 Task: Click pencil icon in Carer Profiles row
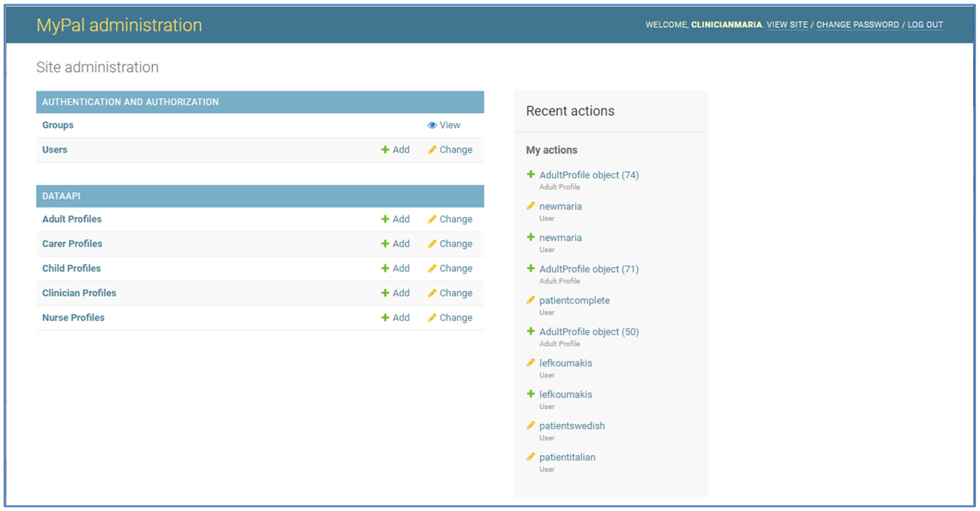432,244
